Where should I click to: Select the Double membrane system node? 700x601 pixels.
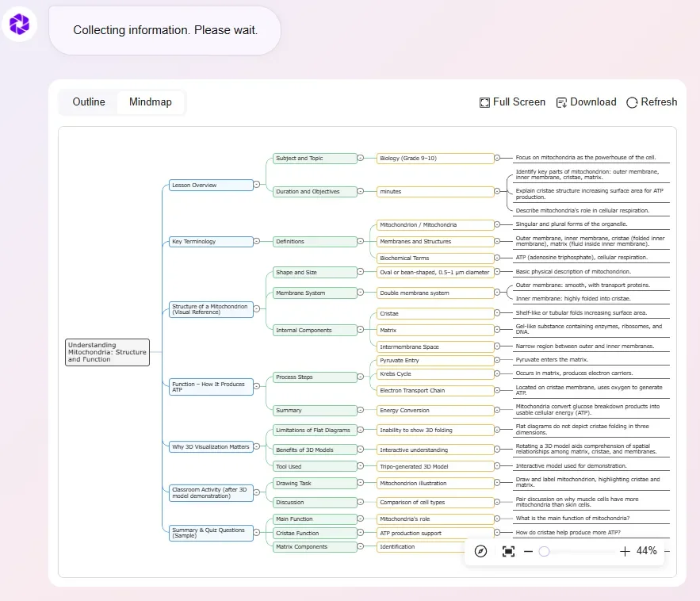coord(435,293)
